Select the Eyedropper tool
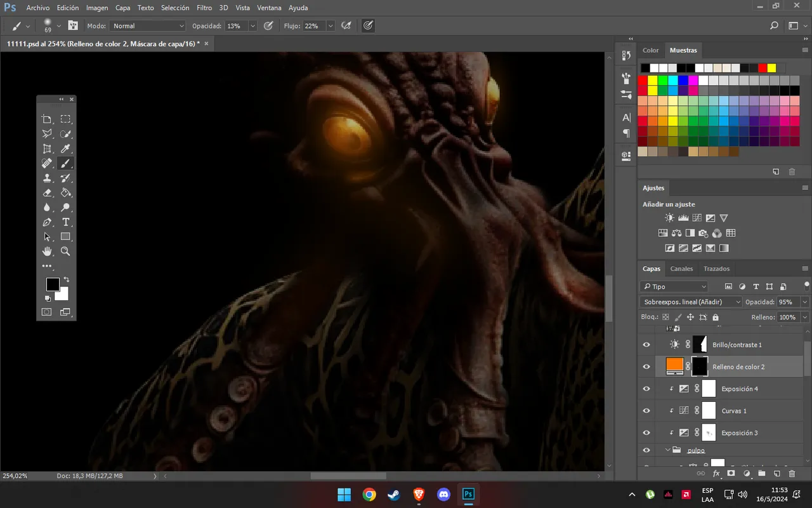Viewport: 812px width, 508px height. tap(65, 149)
